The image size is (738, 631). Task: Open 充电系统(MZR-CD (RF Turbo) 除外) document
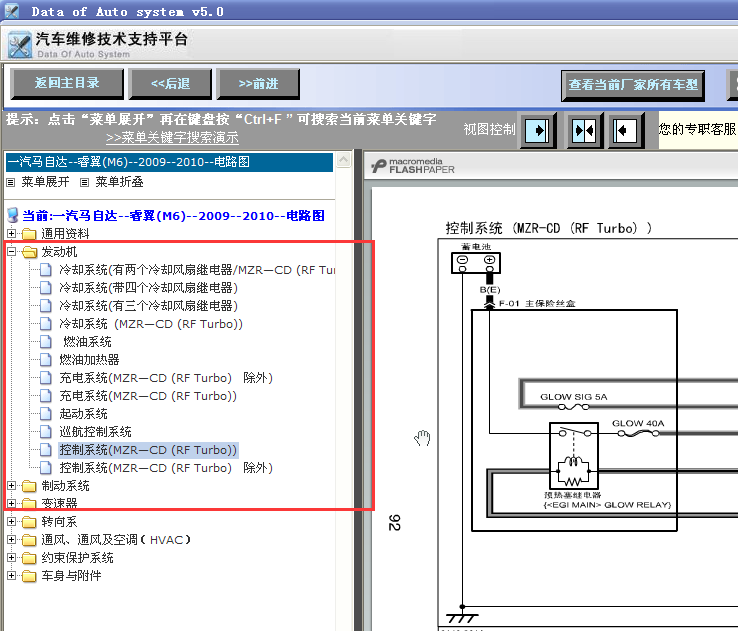166,378
